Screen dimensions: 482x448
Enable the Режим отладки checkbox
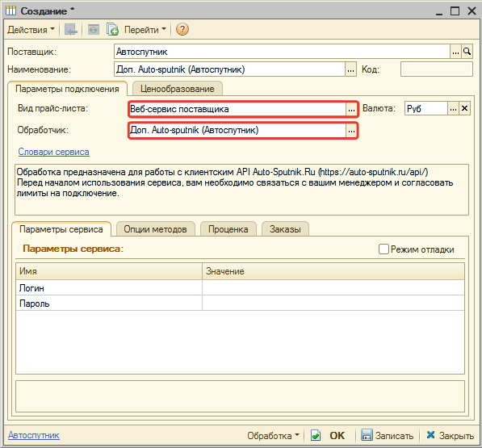(384, 249)
